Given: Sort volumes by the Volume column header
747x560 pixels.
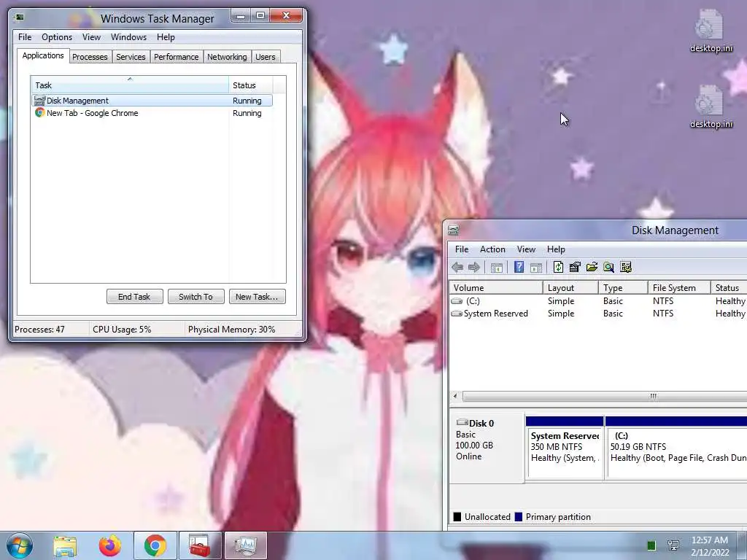Looking at the screenshot, I should tap(496, 287).
